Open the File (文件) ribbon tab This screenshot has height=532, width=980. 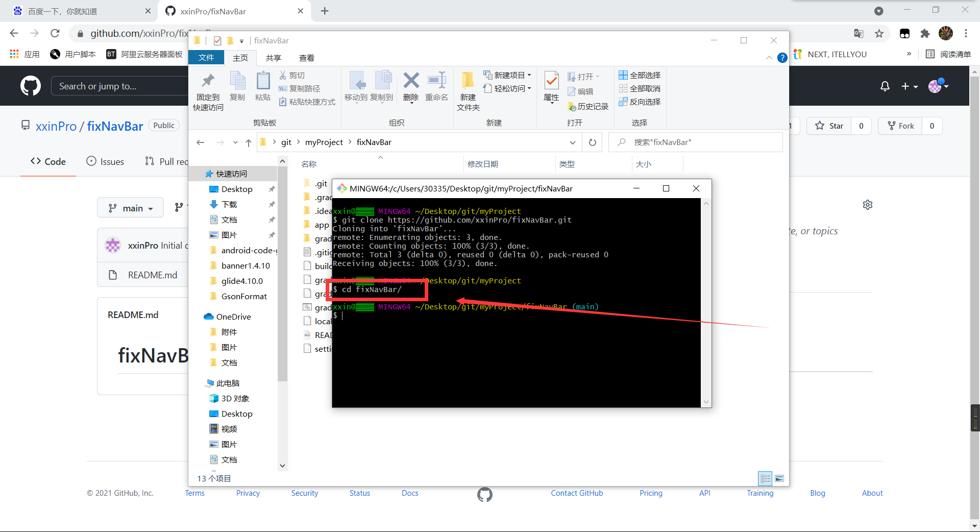pos(206,58)
